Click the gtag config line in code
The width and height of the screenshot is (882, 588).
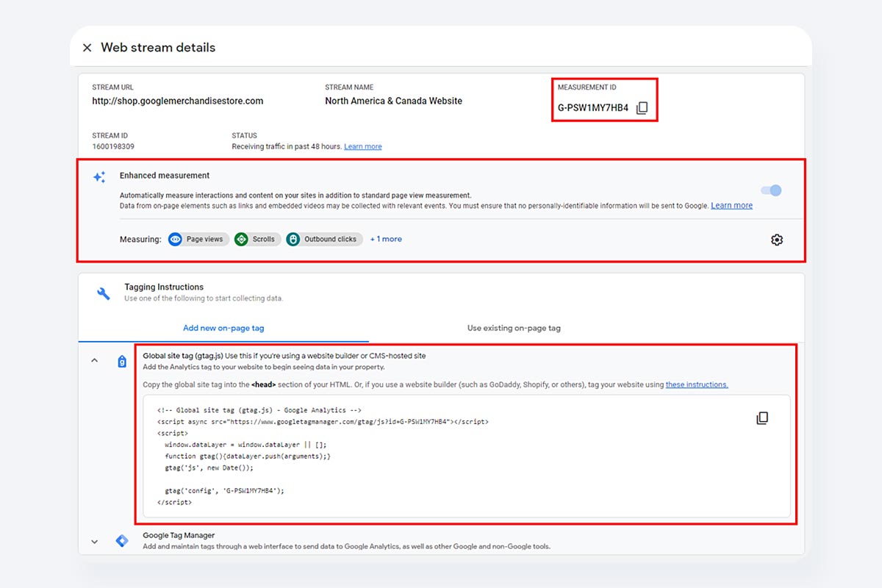(224, 490)
